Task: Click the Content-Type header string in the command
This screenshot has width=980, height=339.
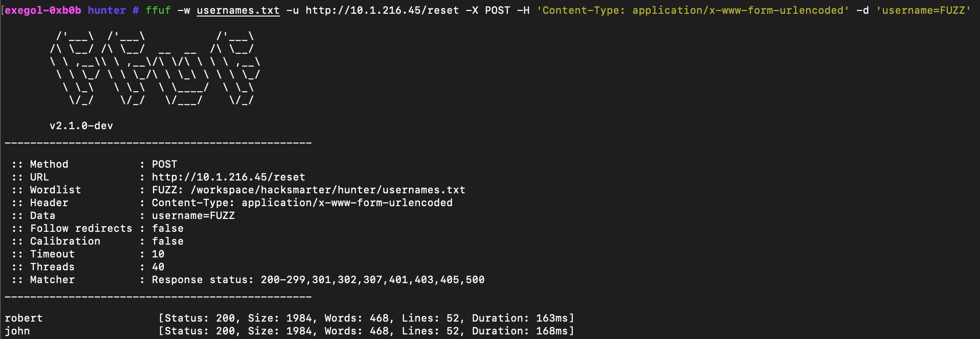Action: [693, 10]
